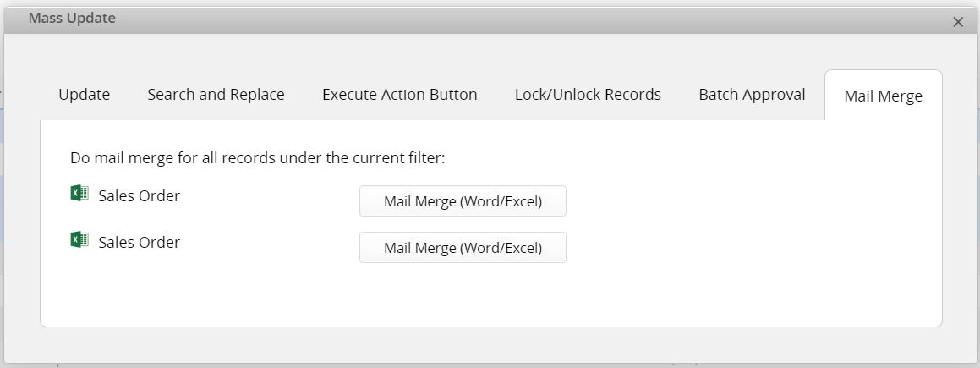Open the Batch Approval tab
This screenshot has height=368, width=980.
click(752, 95)
